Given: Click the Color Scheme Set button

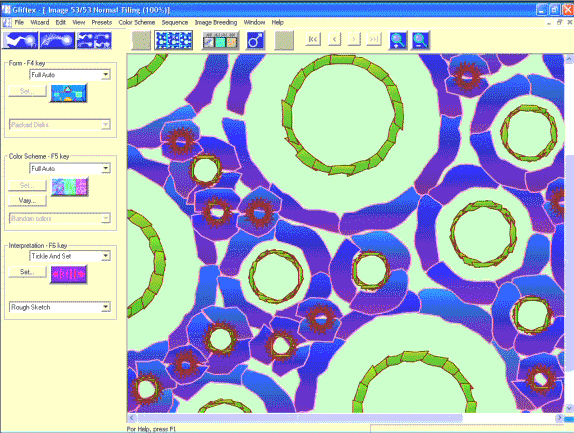Looking at the screenshot, I should click(x=27, y=185).
